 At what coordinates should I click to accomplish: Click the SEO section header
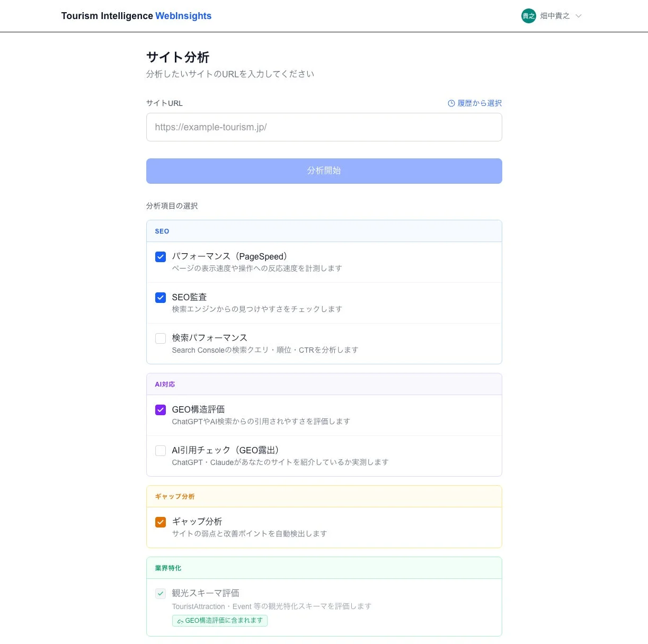coord(162,231)
